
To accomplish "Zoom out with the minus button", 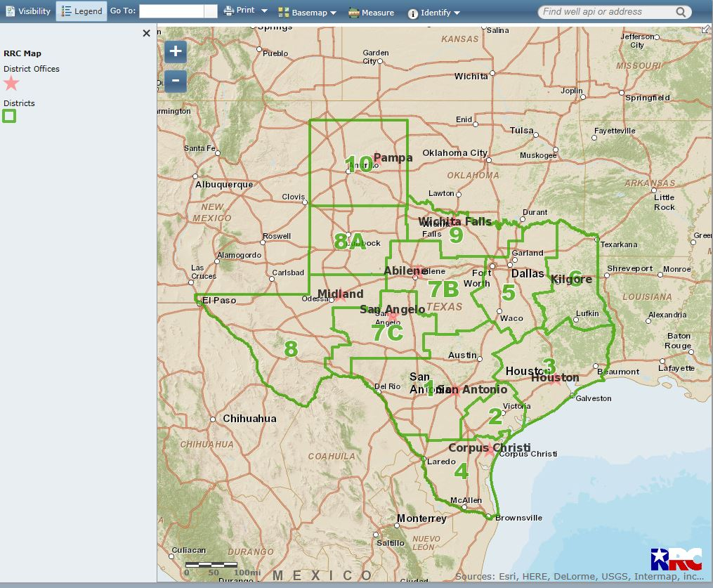I will (x=176, y=81).
